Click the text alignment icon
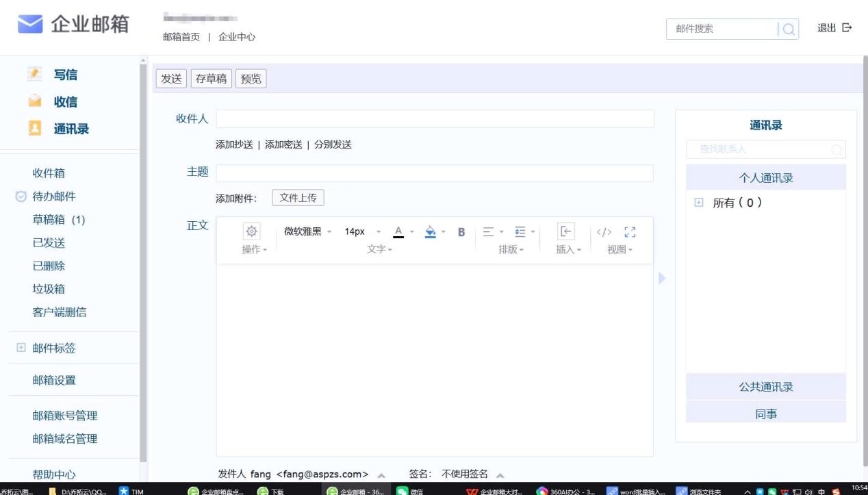This screenshot has height=495, width=868. coord(489,231)
